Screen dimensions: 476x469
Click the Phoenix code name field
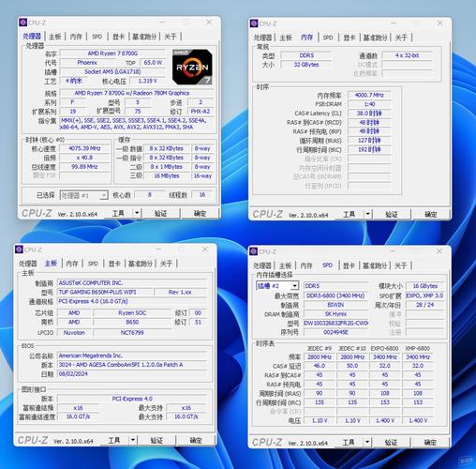87,63
